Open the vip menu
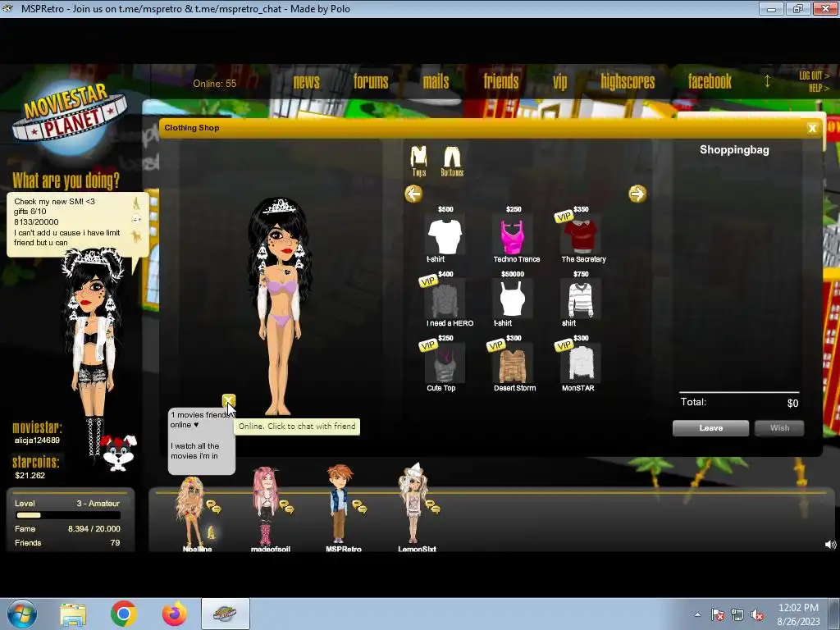 [559, 82]
